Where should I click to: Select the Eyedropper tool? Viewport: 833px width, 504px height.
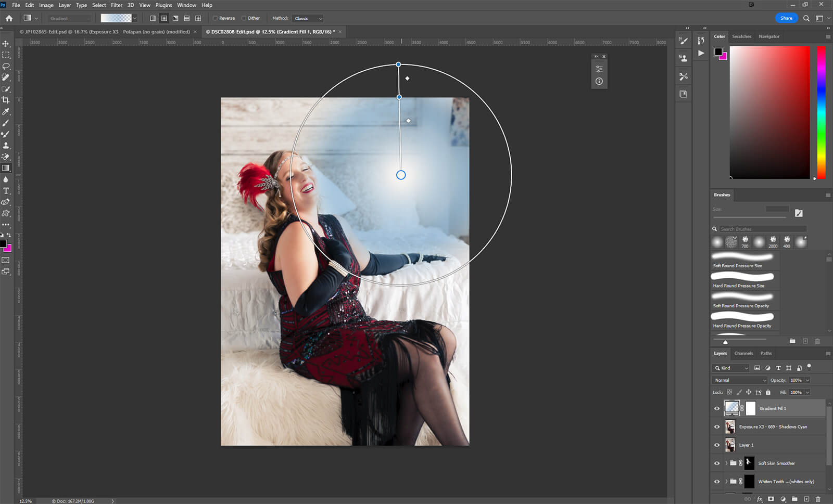6,111
